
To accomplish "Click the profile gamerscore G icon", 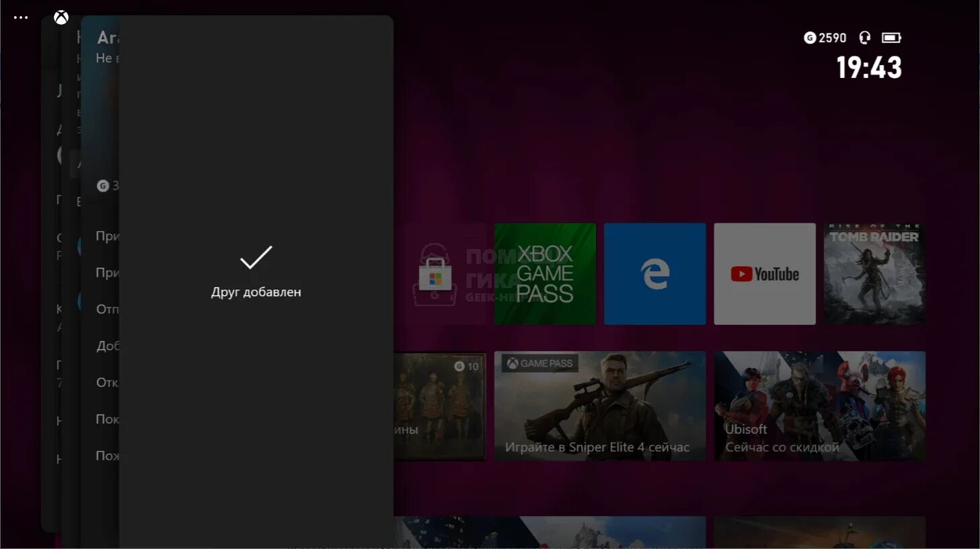I will tap(103, 186).
